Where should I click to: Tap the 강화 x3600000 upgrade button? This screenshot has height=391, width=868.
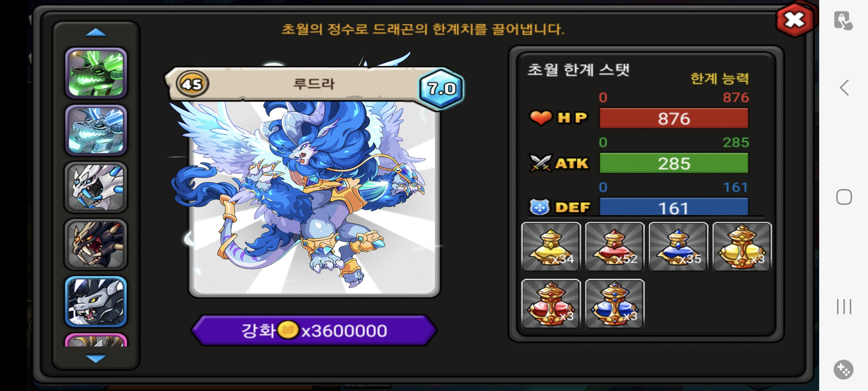[314, 330]
